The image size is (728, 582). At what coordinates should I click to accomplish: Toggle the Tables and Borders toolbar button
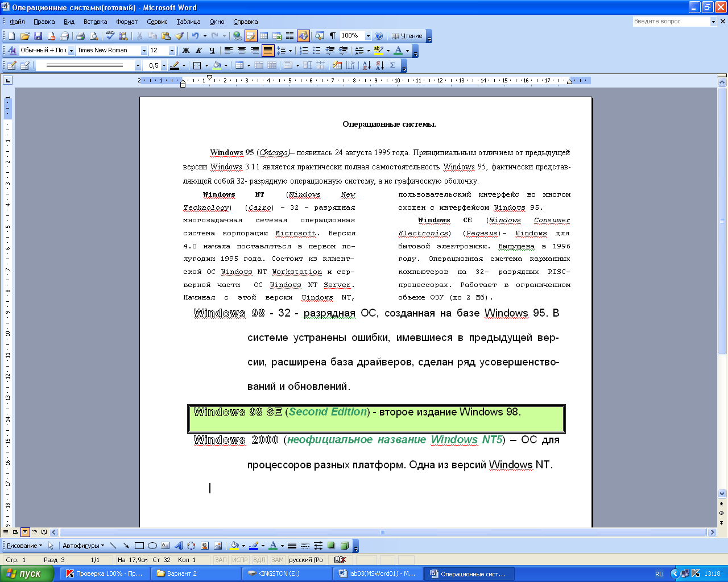pos(251,36)
